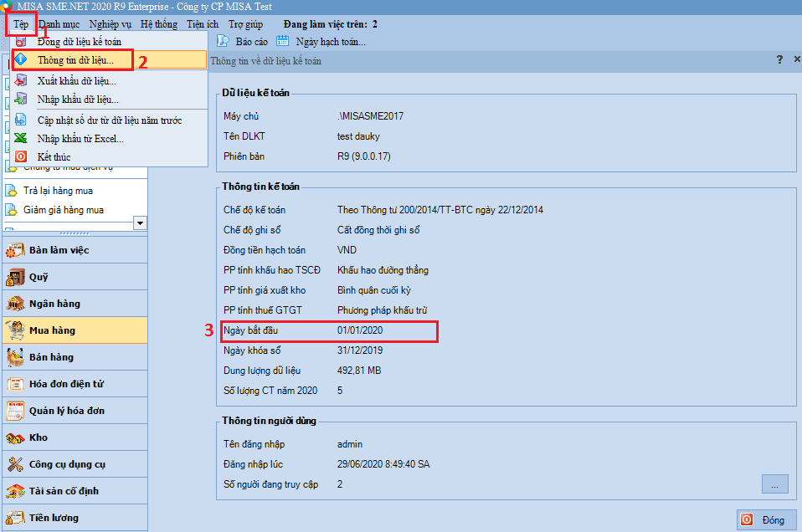Viewport: 802px width, 532px height.
Task: Click the Công cụ dụng cụ tools icon
Action: [x=15, y=464]
